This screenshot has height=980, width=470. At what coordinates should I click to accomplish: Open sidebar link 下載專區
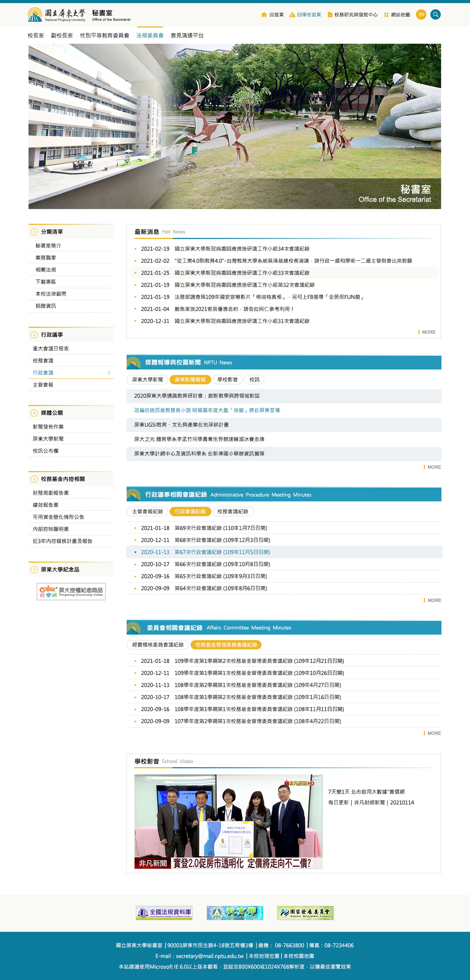click(46, 282)
